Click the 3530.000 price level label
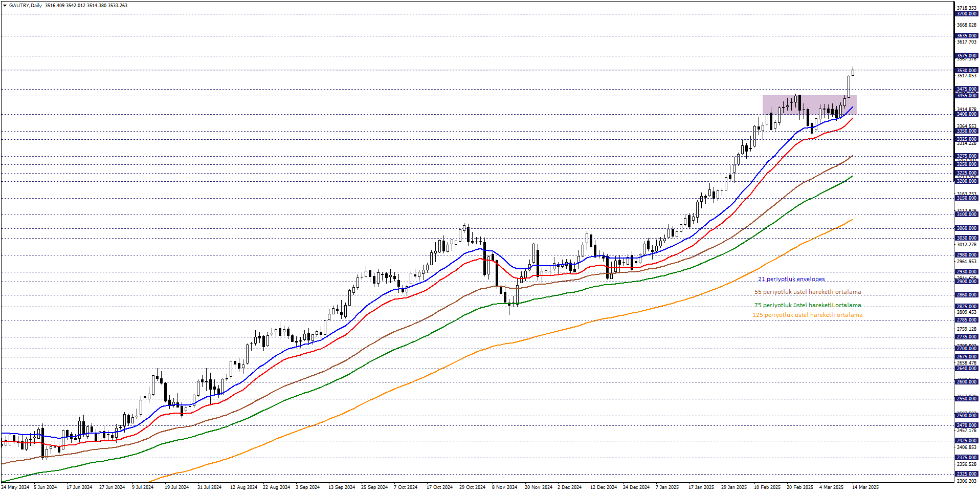Viewport: 980px width, 493px height. pyautogui.click(x=966, y=71)
